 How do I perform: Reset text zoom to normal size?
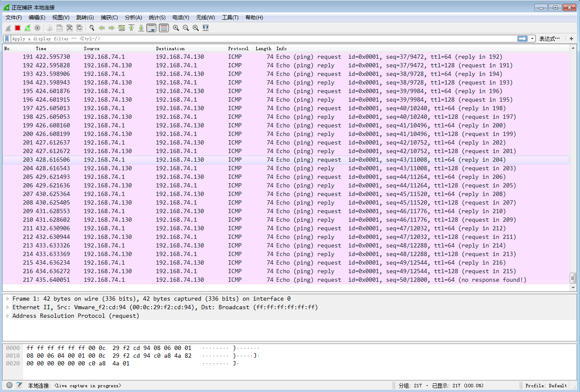pos(196,28)
